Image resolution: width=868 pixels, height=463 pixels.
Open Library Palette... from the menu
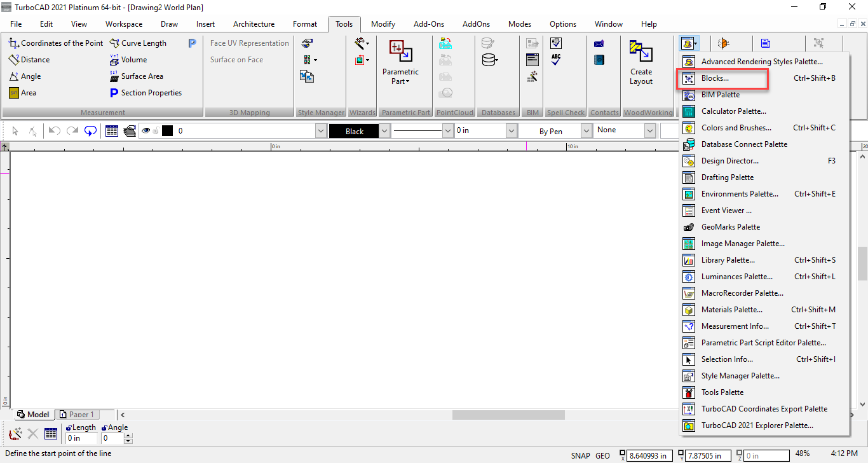coord(764,260)
